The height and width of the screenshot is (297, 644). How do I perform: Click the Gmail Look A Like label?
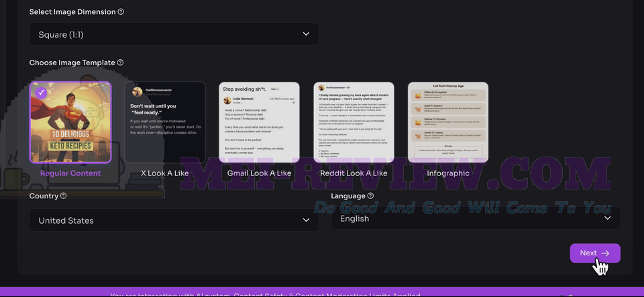tap(259, 173)
